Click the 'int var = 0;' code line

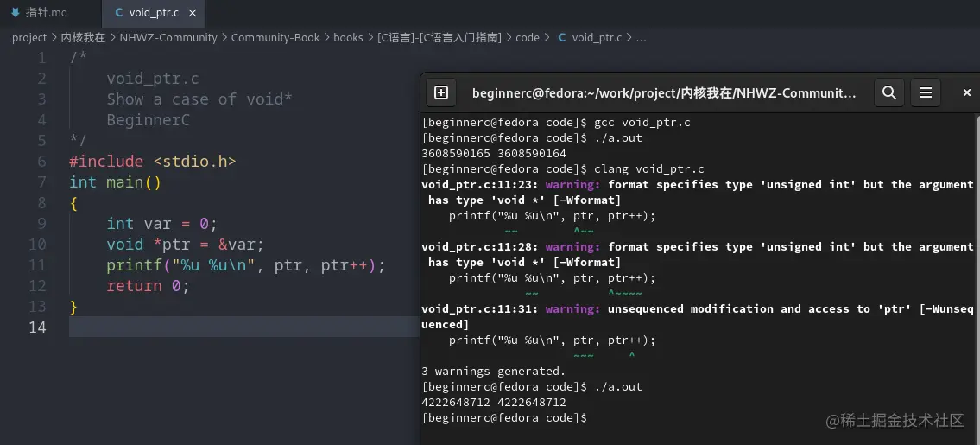[161, 224]
